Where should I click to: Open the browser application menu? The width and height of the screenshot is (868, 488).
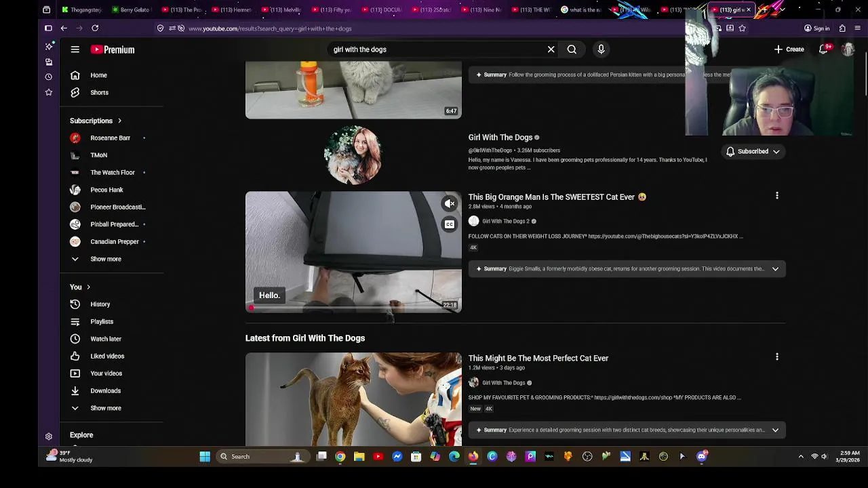[x=858, y=28]
